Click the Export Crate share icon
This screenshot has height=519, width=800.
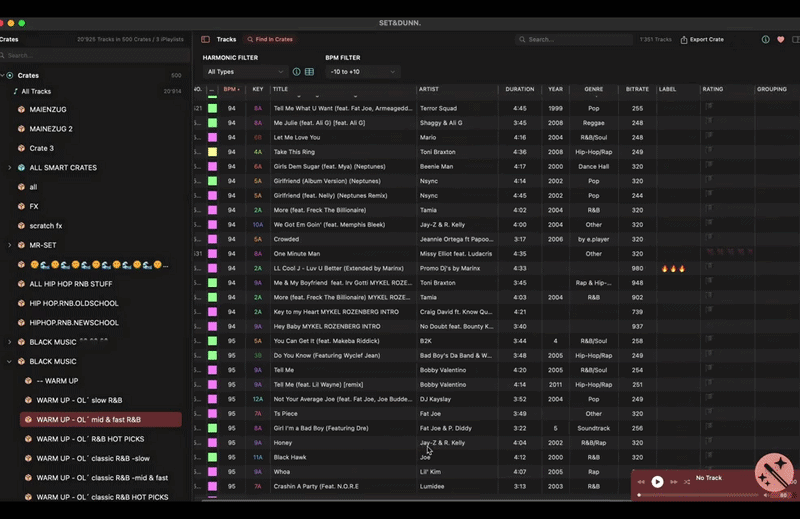pos(684,40)
